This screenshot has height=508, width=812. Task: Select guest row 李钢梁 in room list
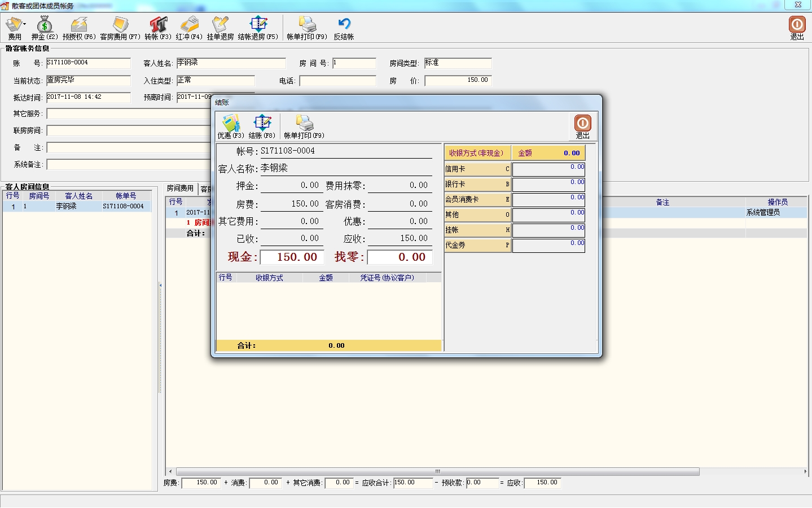[x=77, y=207]
